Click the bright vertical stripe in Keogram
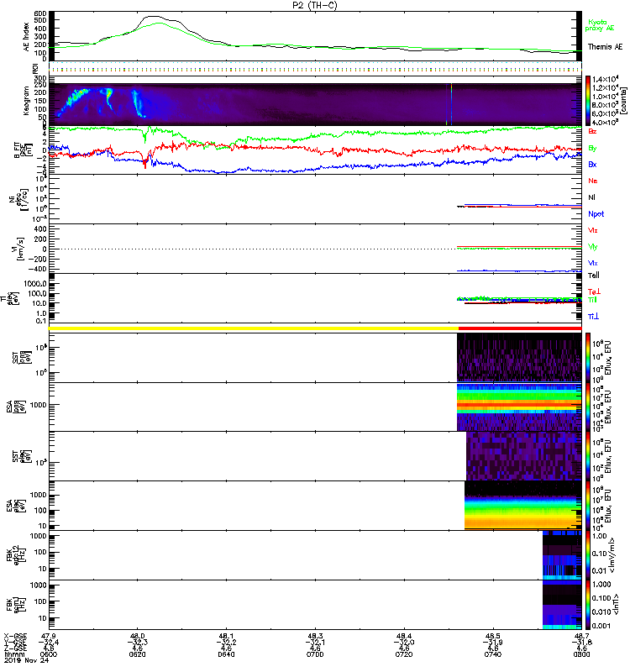This screenshot has height=672, width=630. [451, 104]
